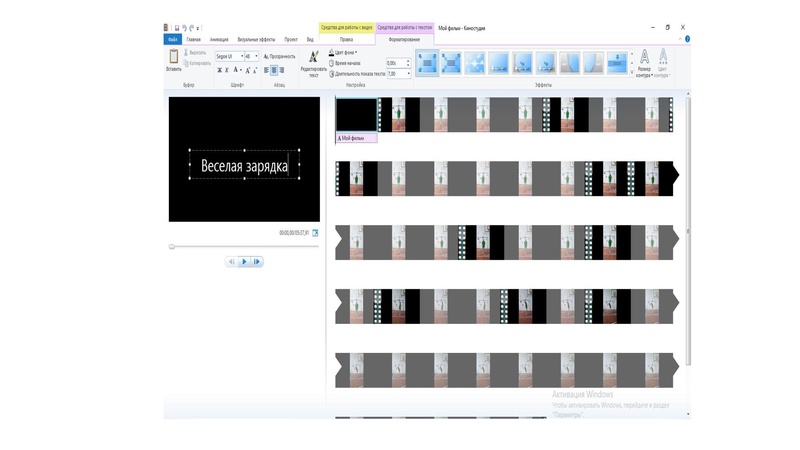Select center text alignment

[x=274, y=71]
